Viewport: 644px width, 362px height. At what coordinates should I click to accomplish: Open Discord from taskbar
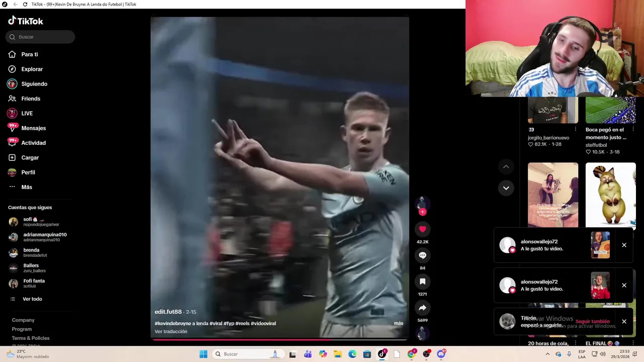[x=441, y=354]
